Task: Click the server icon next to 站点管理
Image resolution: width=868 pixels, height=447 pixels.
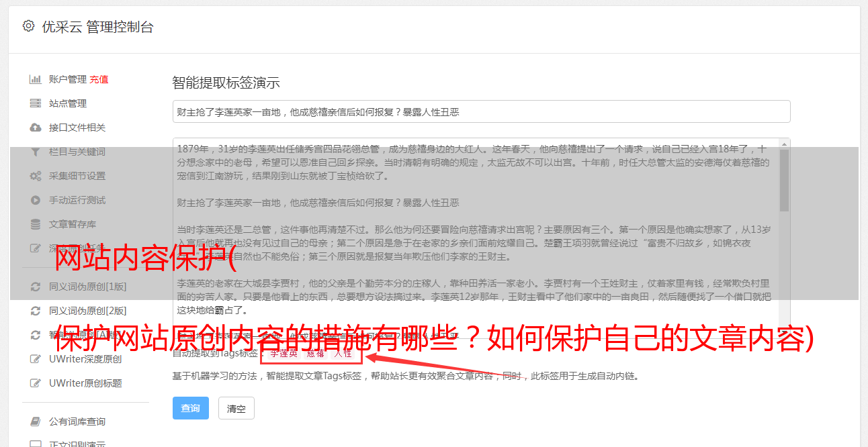Action: click(36, 103)
